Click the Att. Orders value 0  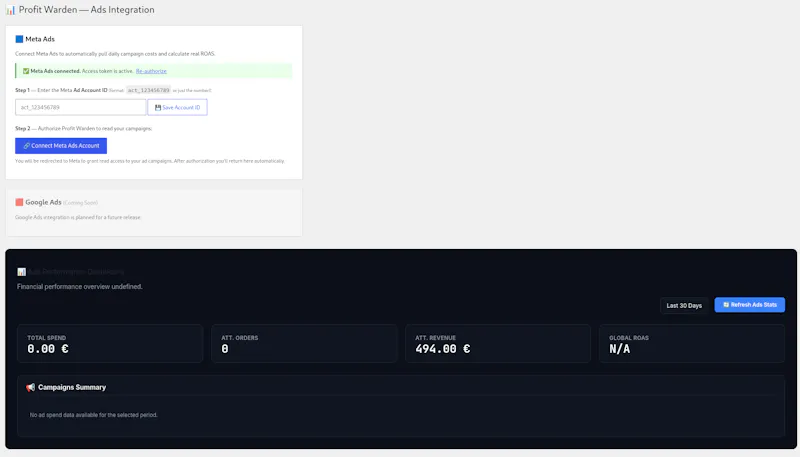point(225,349)
